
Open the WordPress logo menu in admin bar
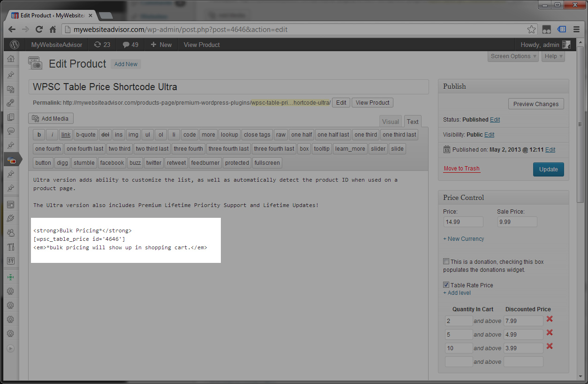tap(15, 45)
